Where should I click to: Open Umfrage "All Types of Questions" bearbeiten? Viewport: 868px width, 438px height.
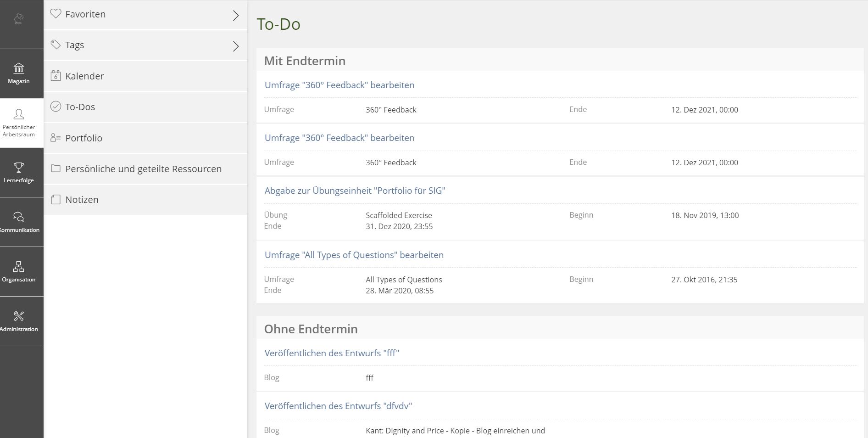click(x=354, y=255)
